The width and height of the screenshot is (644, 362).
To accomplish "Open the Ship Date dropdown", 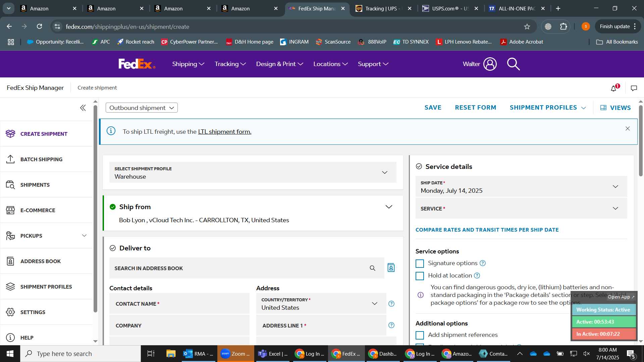I will [x=521, y=187].
